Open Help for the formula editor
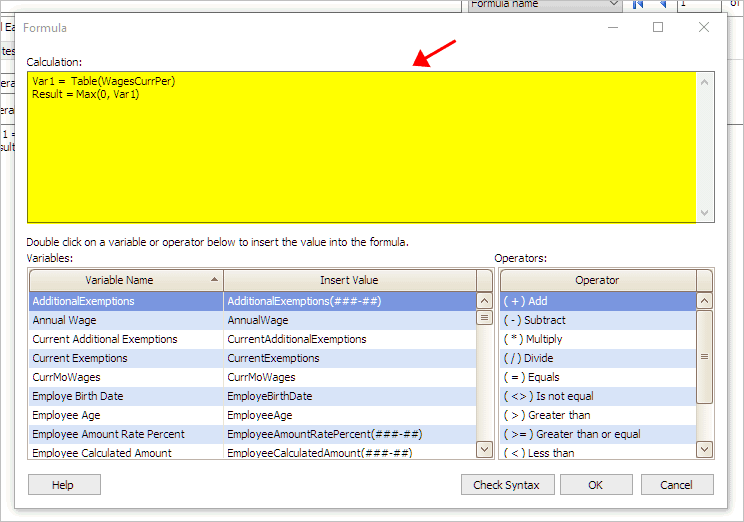The width and height of the screenshot is (744, 522). coord(64,485)
